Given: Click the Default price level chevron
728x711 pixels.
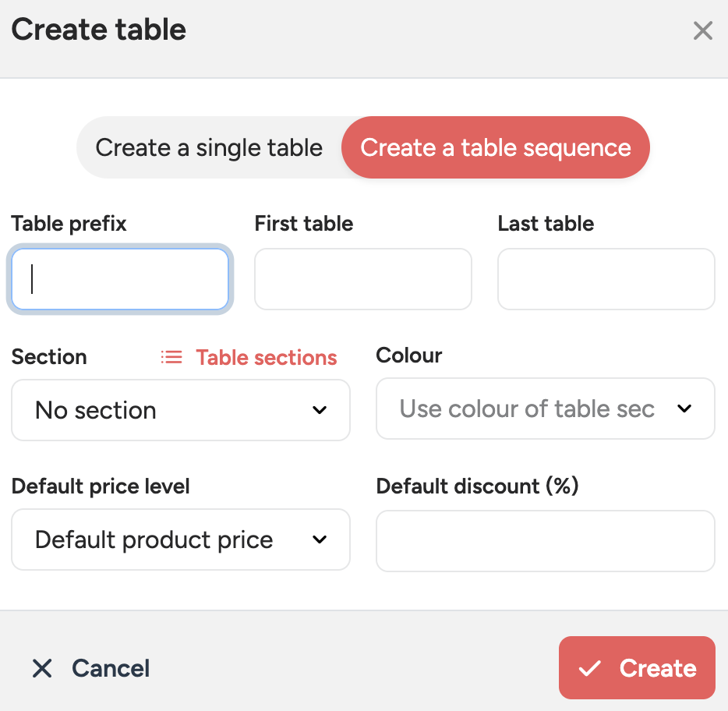Looking at the screenshot, I should (320, 539).
